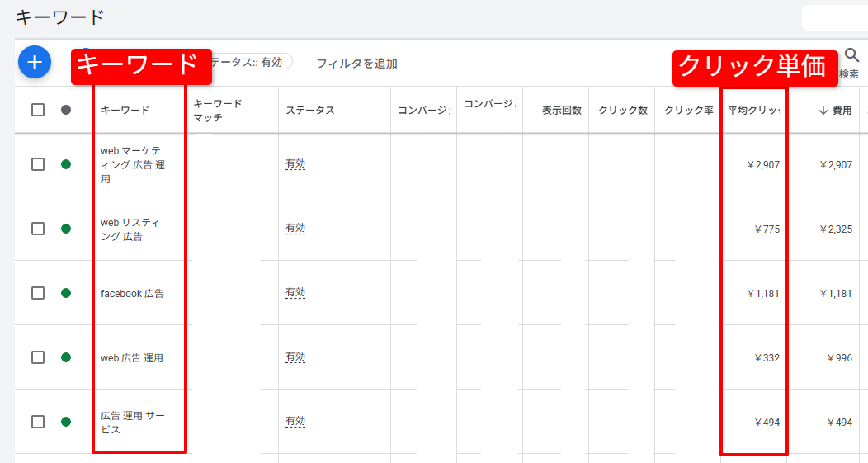
Task: Click フィルタを追加 to add a filter
Action: click(357, 64)
